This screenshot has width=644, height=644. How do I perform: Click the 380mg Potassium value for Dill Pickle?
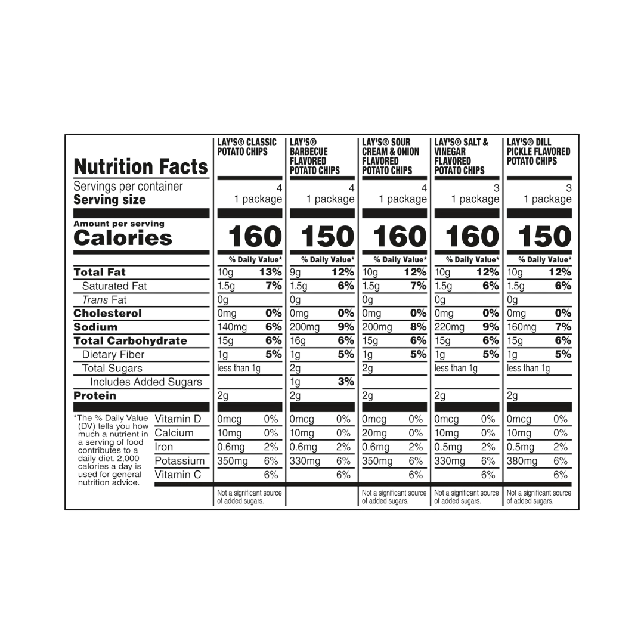522,461
